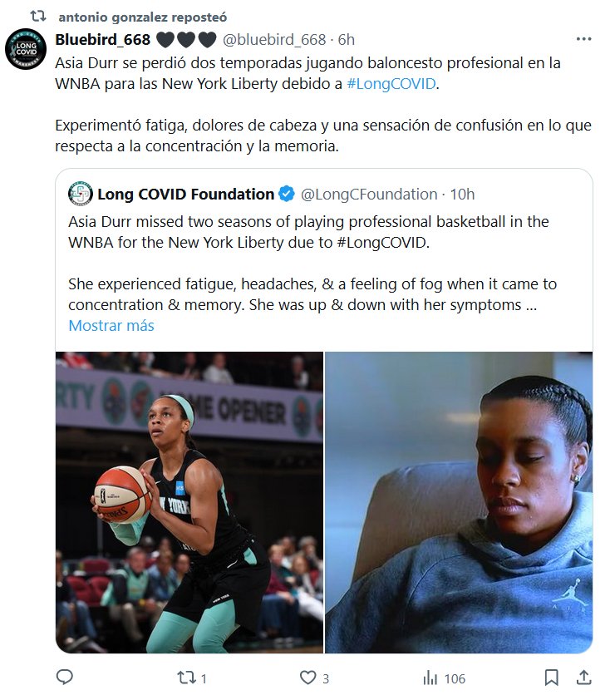This screenshot has width=610, height=700.
Task: Open the basketball game photo
Action: pos(189,502)
